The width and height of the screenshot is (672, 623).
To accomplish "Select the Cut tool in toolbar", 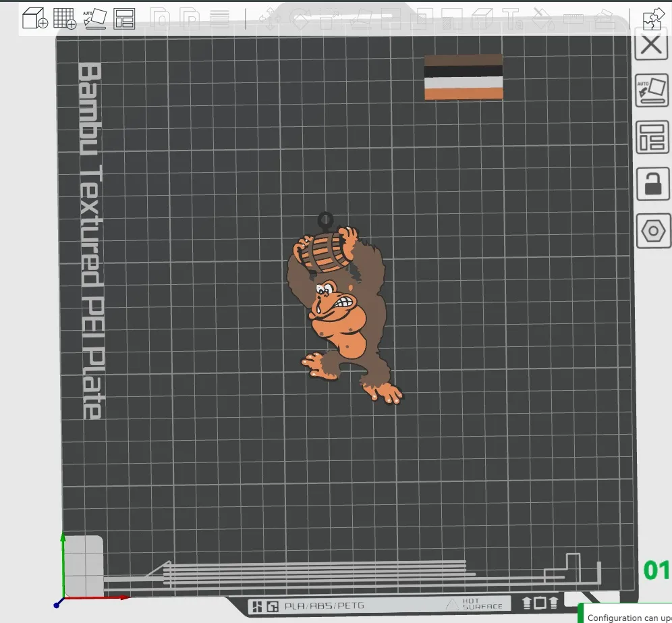I will (390, 19).
